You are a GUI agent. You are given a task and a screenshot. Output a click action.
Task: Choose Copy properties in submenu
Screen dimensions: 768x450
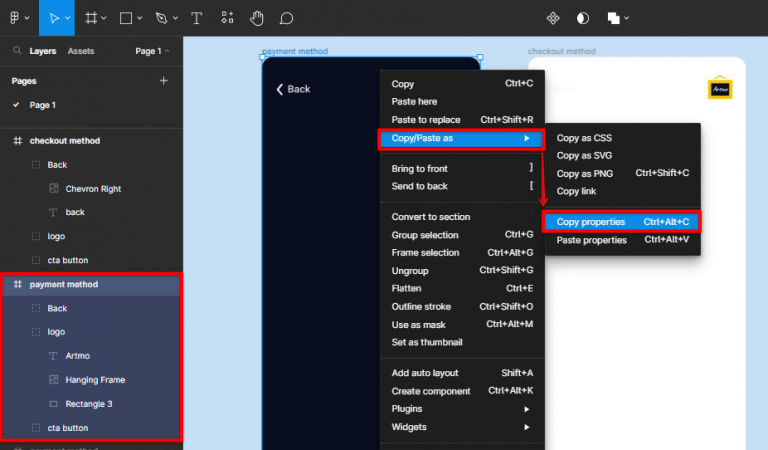click(x=622, y=222)
